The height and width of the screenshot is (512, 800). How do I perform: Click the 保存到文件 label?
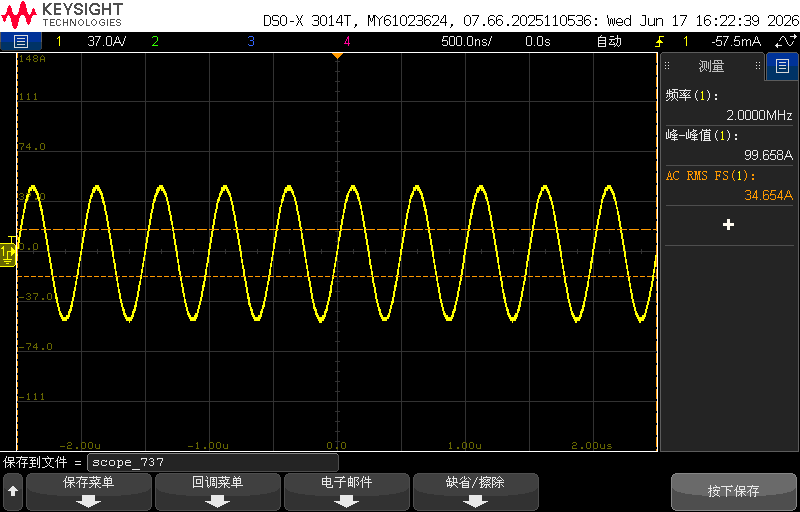(35, 463)
